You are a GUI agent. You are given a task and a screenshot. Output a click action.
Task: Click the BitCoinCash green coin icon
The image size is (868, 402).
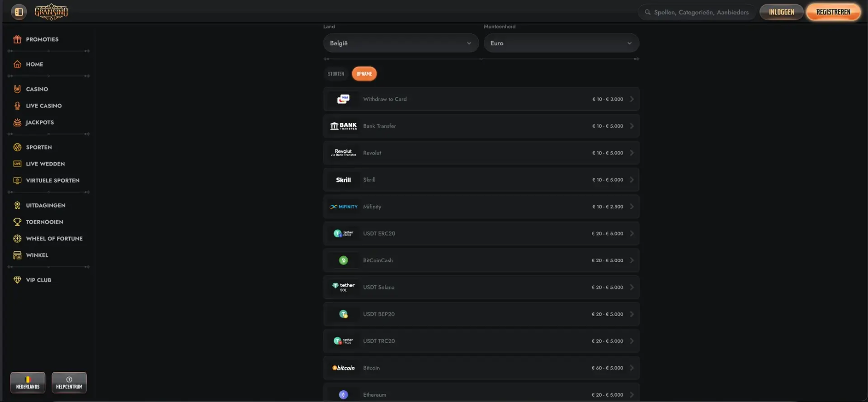[344, 260]
